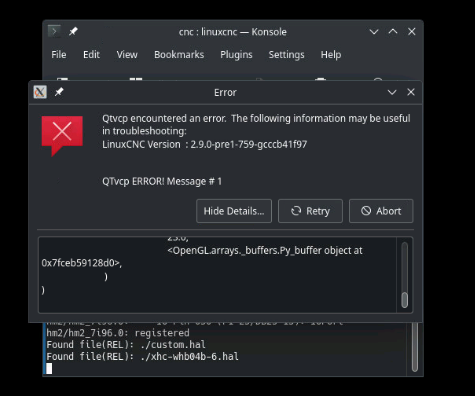475x396 pixels.
Task: Open the Konsole File menu
Action: [x=59, y=55]
